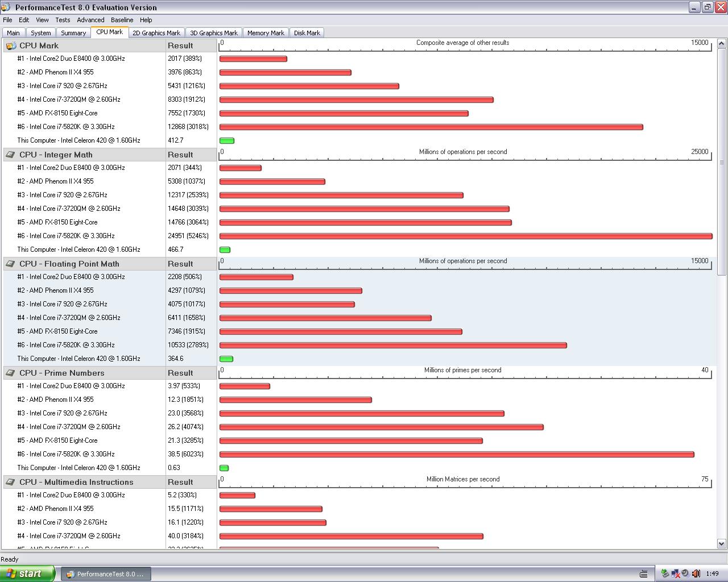This screenshot has height=582, width=728.
Task: Click result value 12868 (3018%)
Action: point(188,127)
